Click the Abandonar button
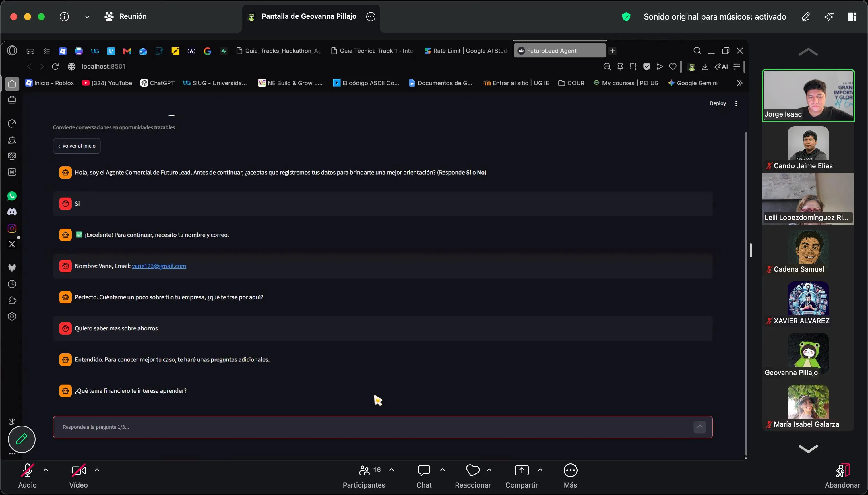Image resolution: width=868 pixels, height=495 pixels. pos(842,476)
